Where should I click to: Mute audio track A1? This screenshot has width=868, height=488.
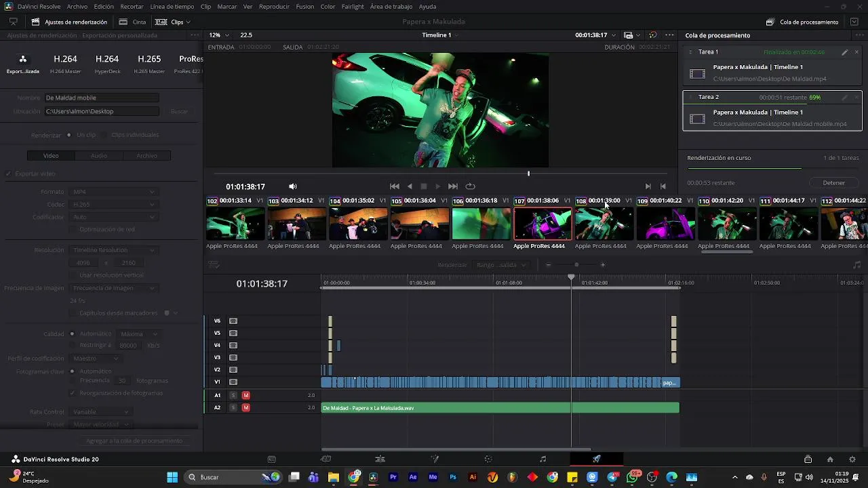pyautogui.click(x=245, y=395)
